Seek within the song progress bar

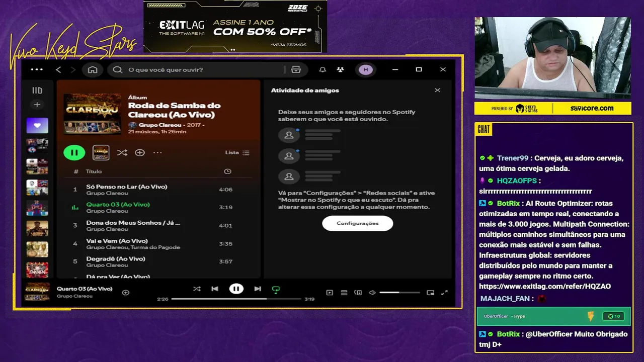(235, 299)
